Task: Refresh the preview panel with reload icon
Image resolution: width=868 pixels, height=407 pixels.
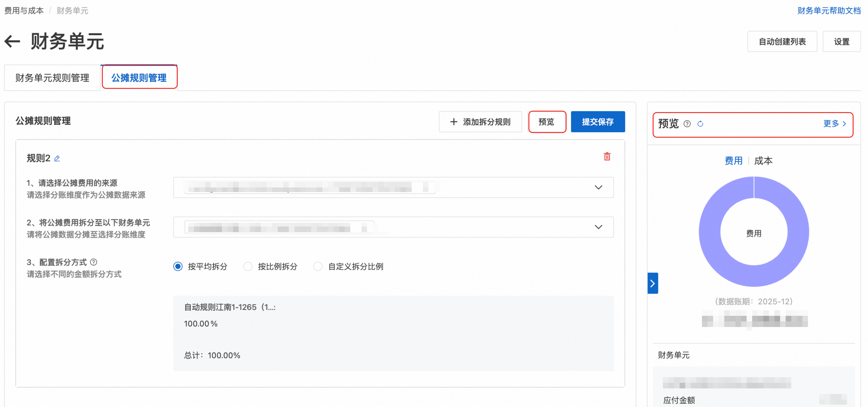Action: point(700,124)
